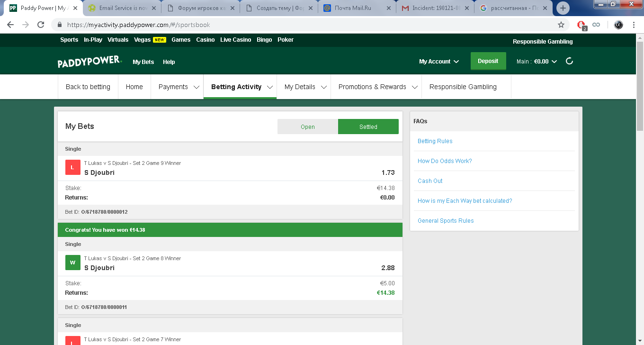Click the page vertical scrollbar thumb
Screen dimensions: 644x345
[640, 86]
